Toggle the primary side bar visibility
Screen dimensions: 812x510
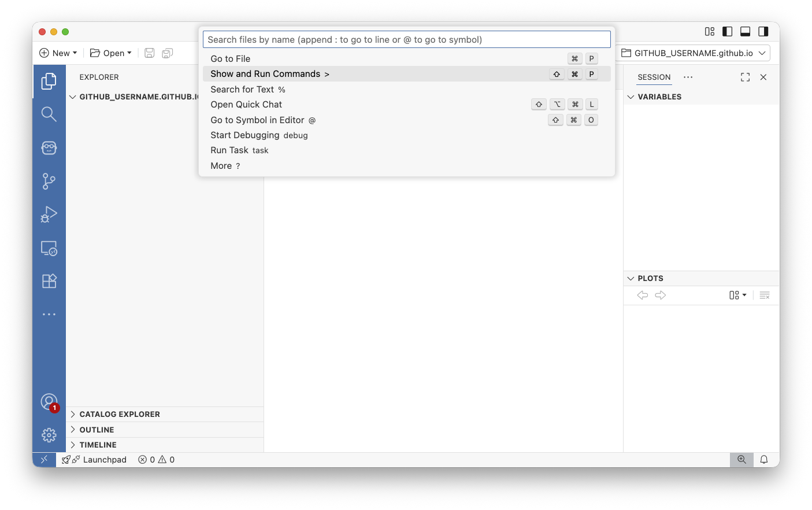pos(728,32)
